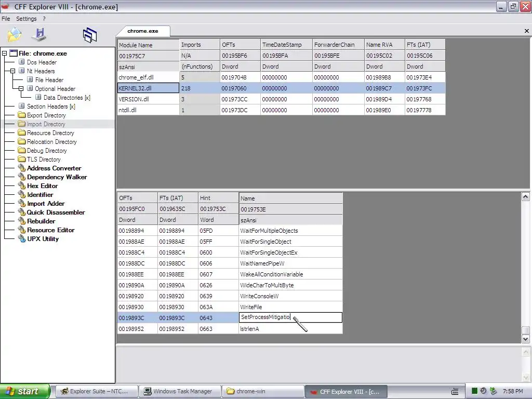Switch to Windows Task Manager taskbar item
This screenshot has height=399, width=532.
coord(180,391)
